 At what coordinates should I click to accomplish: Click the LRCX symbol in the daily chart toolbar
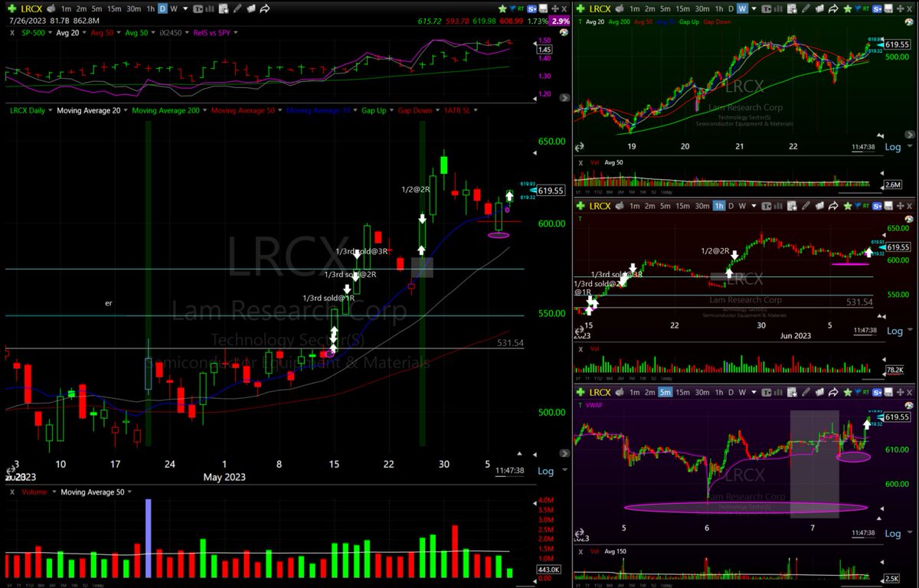click(31, 9)
